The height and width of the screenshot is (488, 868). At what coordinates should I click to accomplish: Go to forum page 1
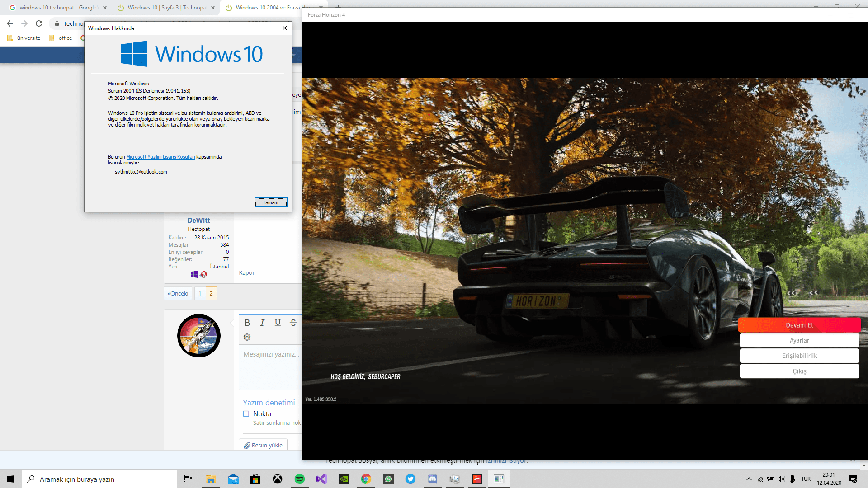(x=200, y=293)
